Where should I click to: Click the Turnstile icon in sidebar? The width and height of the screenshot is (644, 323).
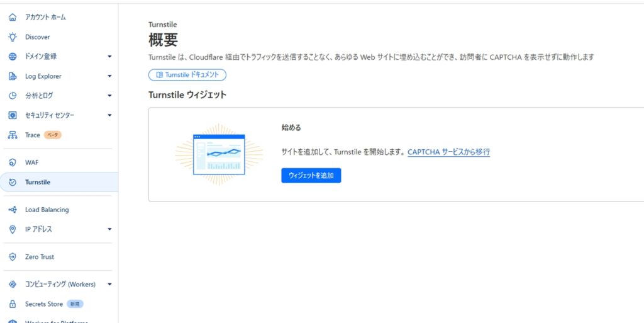click(13, 182)
